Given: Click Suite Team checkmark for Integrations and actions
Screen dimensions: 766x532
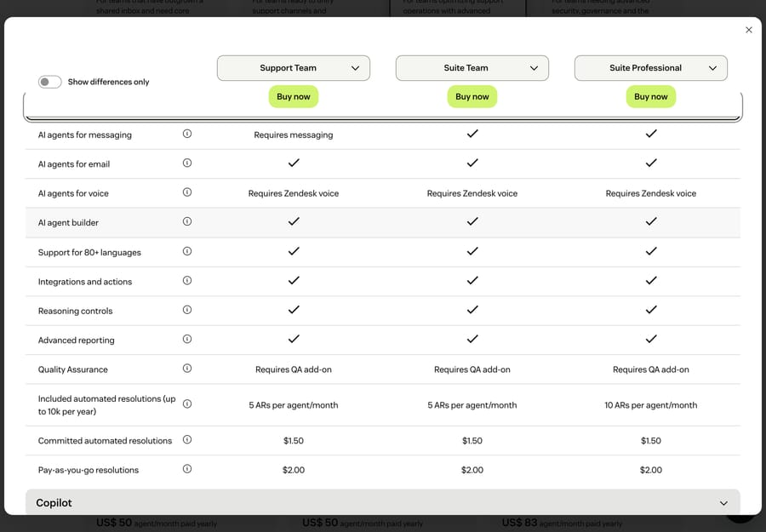Looking at the screenshot, I should 472,280.
